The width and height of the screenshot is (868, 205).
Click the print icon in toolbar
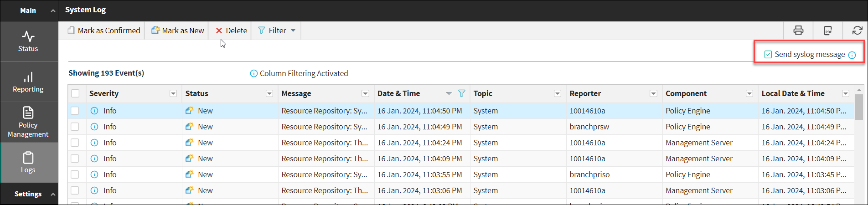(x=798, y=31)
